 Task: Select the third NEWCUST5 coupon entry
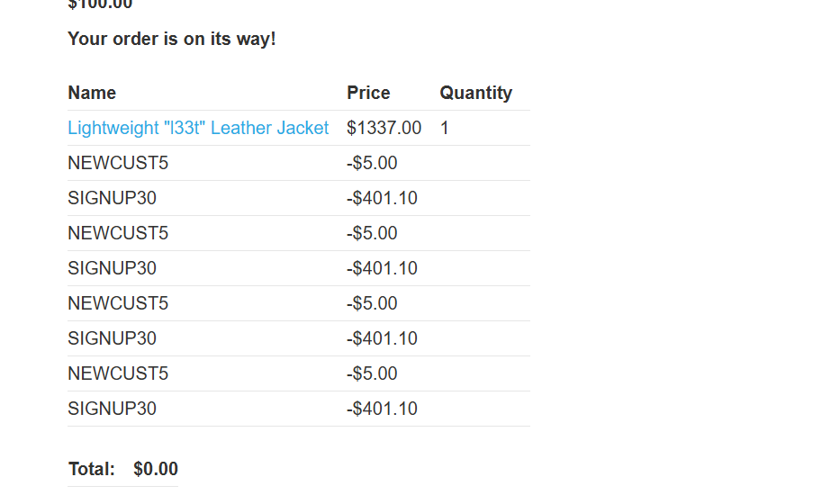tap(118, 303)
